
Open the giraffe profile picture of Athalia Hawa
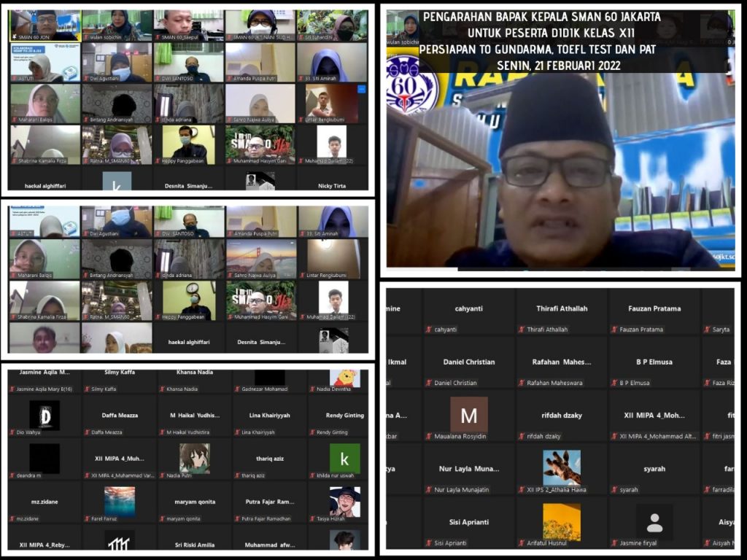coord(562,468)
